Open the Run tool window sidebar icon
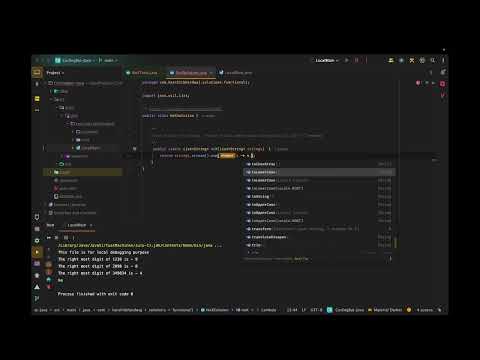The image size is (480, 360). tap(37, 252)
